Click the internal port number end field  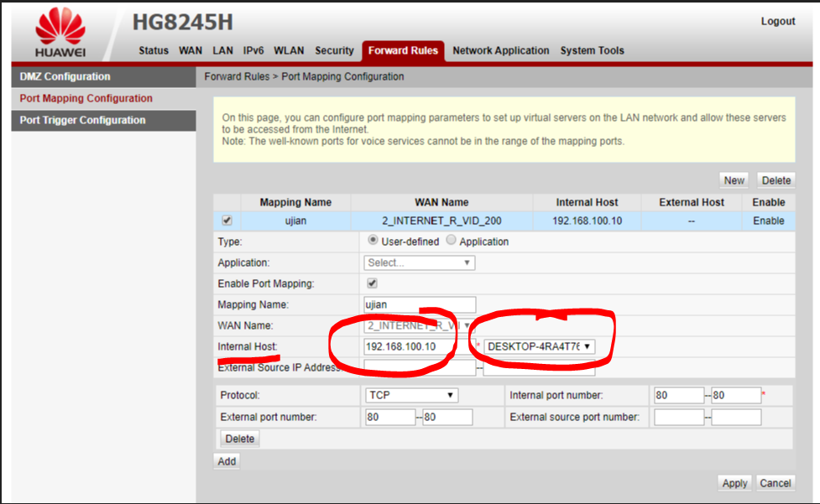click(736, 395)
